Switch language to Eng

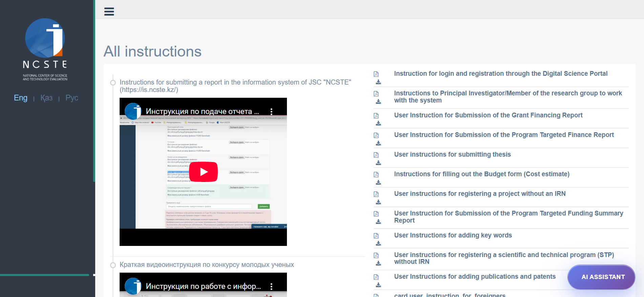click(x=21, y=98)
